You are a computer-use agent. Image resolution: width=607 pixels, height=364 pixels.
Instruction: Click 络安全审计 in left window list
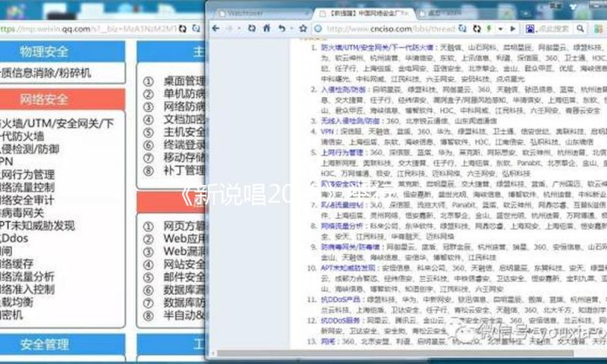click(27, 200)
